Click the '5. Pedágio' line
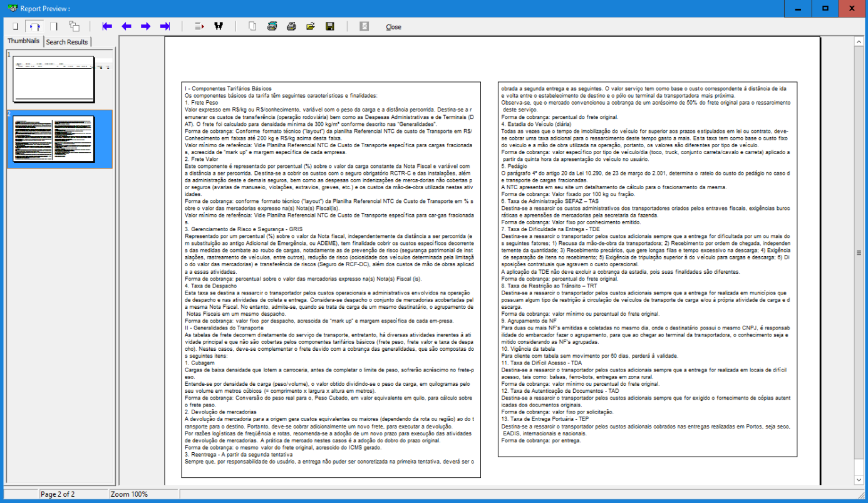Image resolution: width=868 pixels, height=503 pixels. click(x=514, y=166)
